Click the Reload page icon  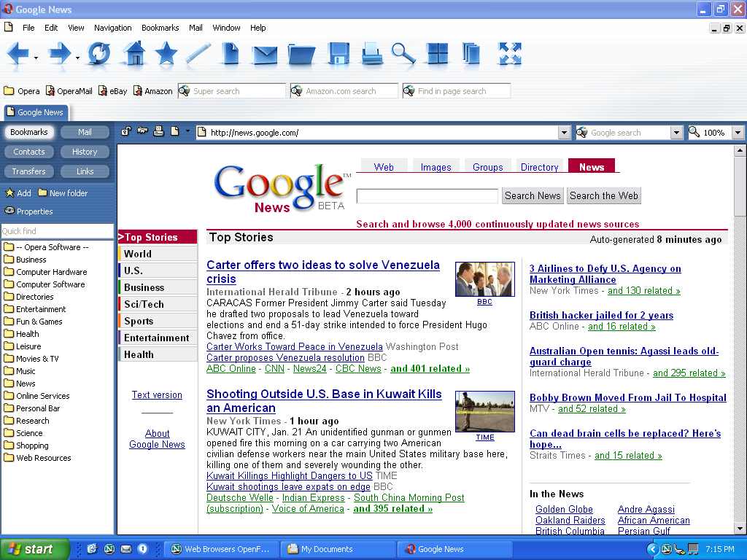click(x=98, y=54)
